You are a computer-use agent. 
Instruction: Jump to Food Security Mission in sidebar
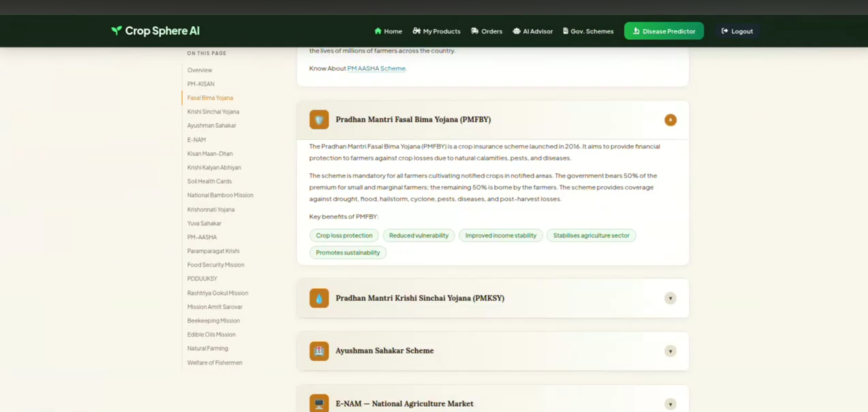(216, 265)
